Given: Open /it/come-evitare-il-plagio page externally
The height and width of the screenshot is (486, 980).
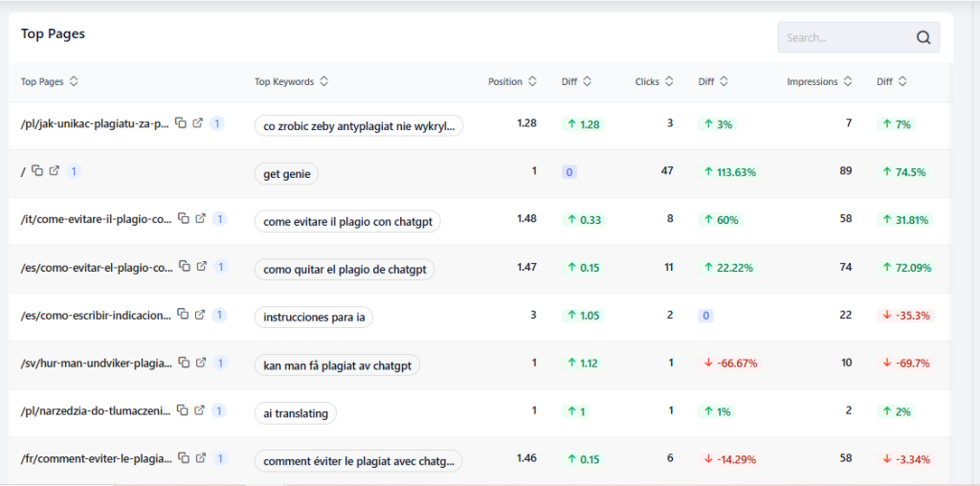Looking at the screenshot, I should (201, 219).
